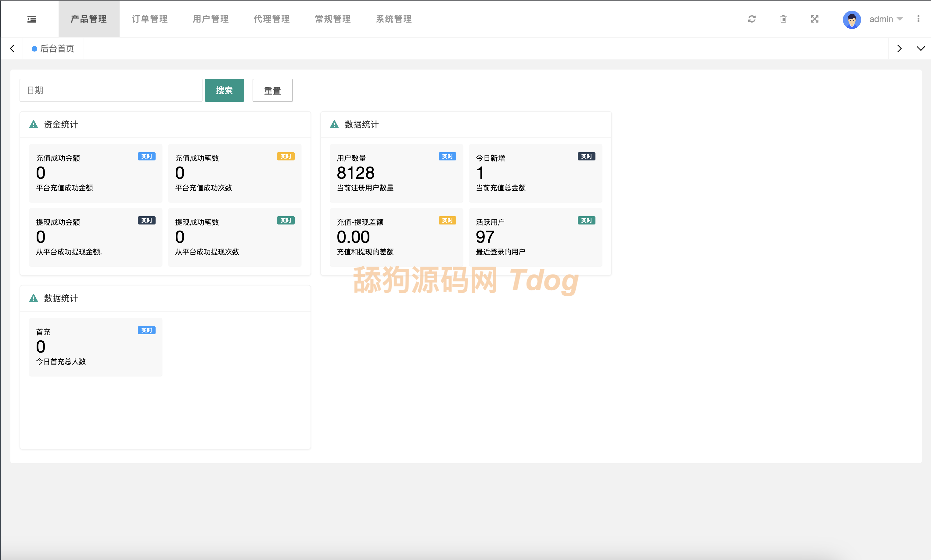931x560 pixels.
Task: Click the 重置 reset button
Action: pyautogui.click(x=272, y=90)
